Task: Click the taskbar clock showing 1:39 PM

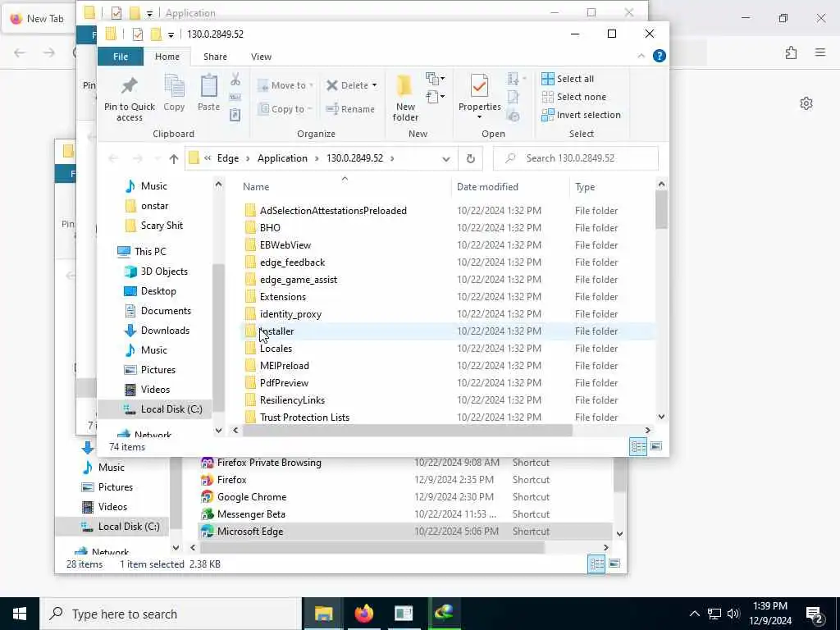Action: [x=769, y=614]
